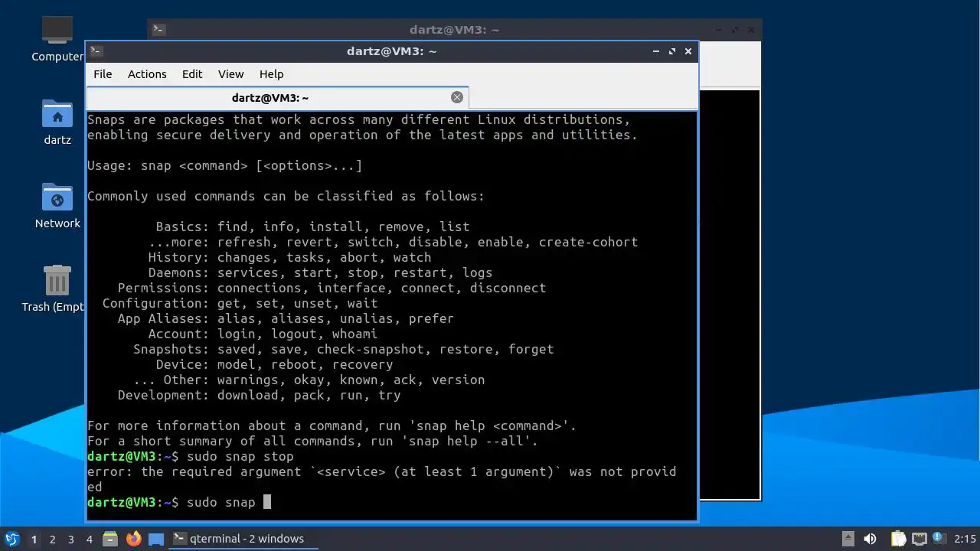The width and height of the screenshot is (980, 551).
Task: Click the 'Snapshots: saved, save' row
Action: click(x=343, y=349)
